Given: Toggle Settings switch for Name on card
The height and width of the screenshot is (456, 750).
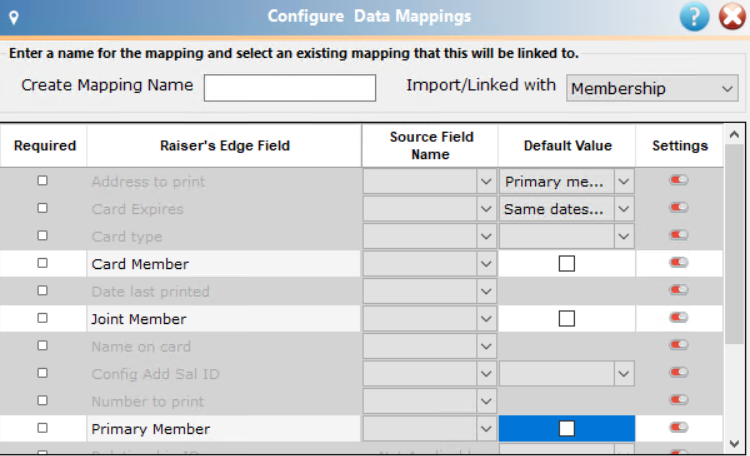Looking at the screenshot, I should (679, 345).
